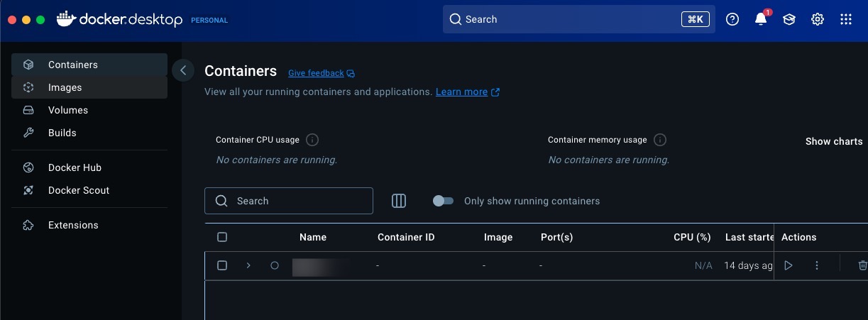Sort by CPU (%) column header
This screenshot has height=320, width=868.
click(x=692, y=237)
